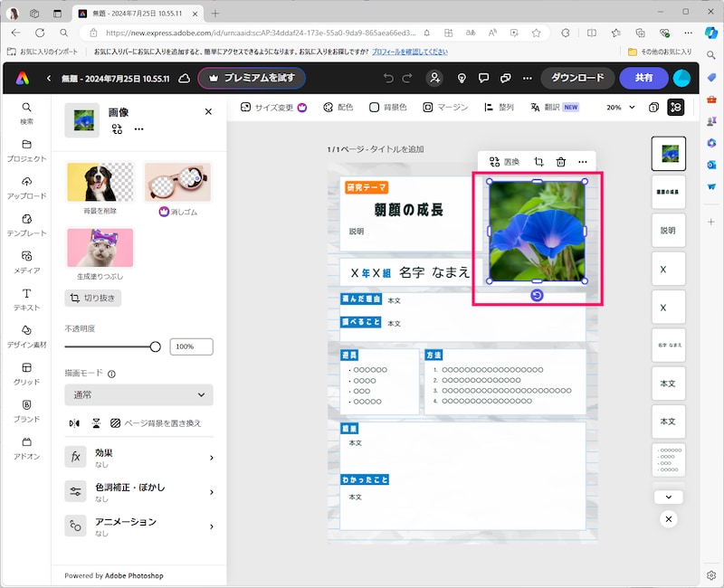The image size is (724, 588).
Task: Toggle the layers panel button at top right
Action: tap(676, 108)
